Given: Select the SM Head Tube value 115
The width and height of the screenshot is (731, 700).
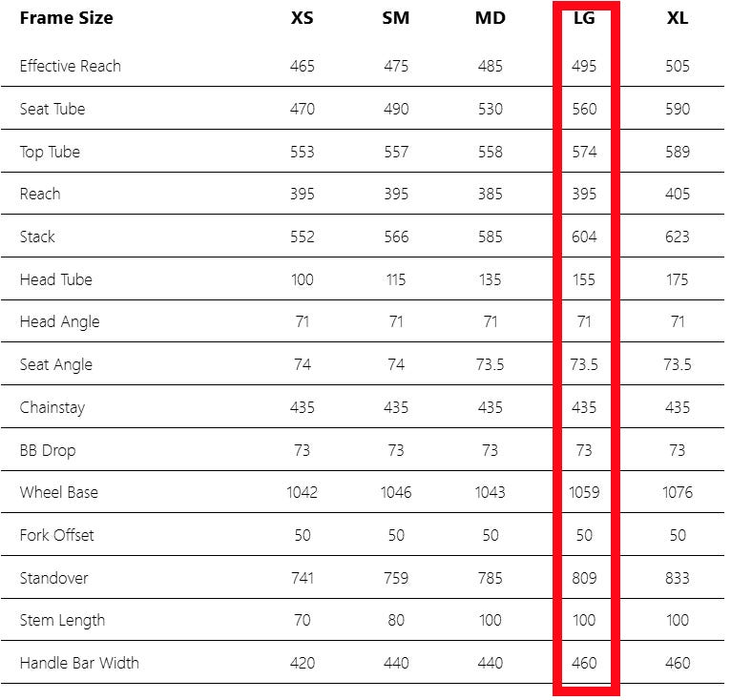Looking at the screenshot, I should [395, 279].
